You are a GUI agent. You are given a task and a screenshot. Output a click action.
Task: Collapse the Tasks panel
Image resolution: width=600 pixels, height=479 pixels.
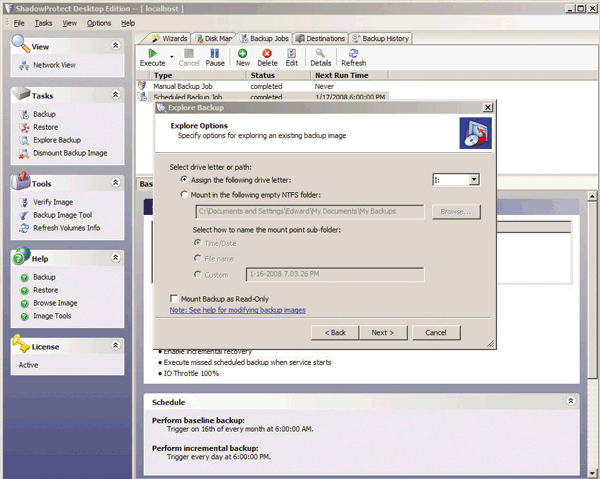point(116,94)
